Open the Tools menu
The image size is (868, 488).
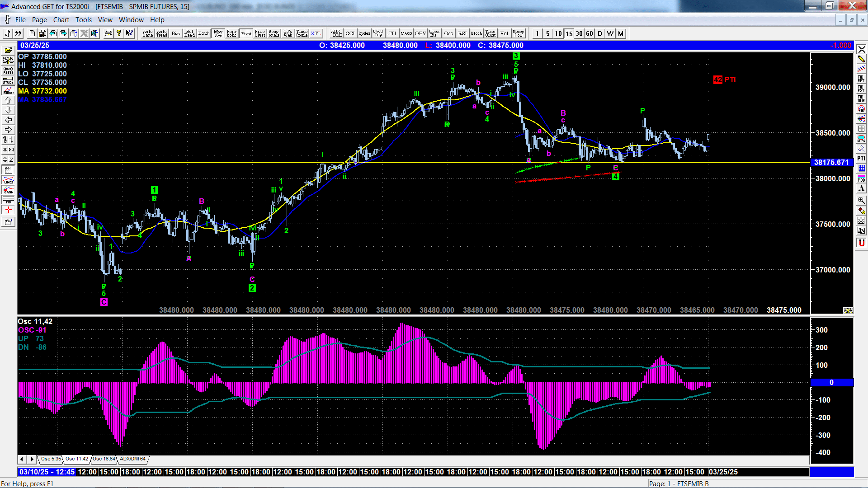coord(83,20)
